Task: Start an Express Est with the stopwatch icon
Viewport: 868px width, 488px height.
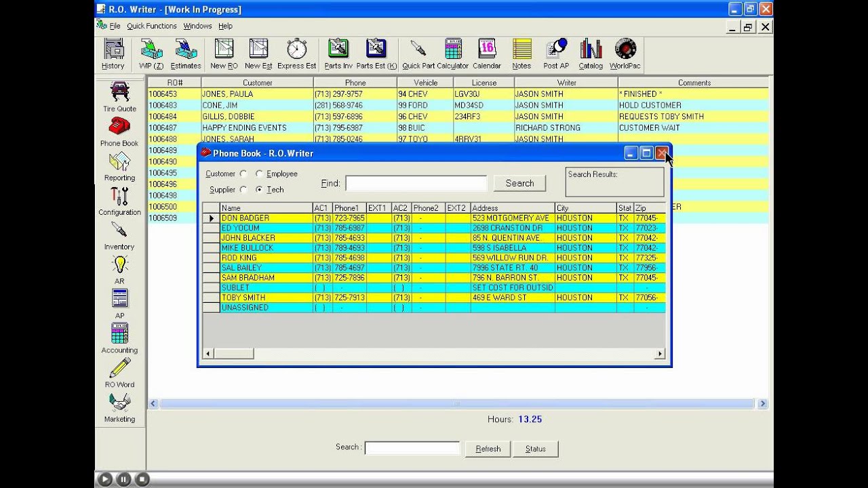Action: click(296, 54)
